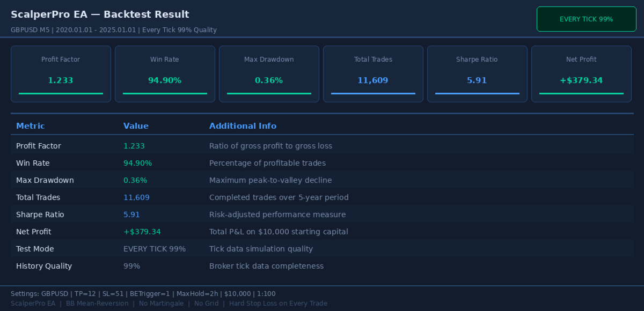The width and height of the screenshot is (644, 311).
Task: Select the Sharpe Ratio summary card
Action: (x=477, y=74)
